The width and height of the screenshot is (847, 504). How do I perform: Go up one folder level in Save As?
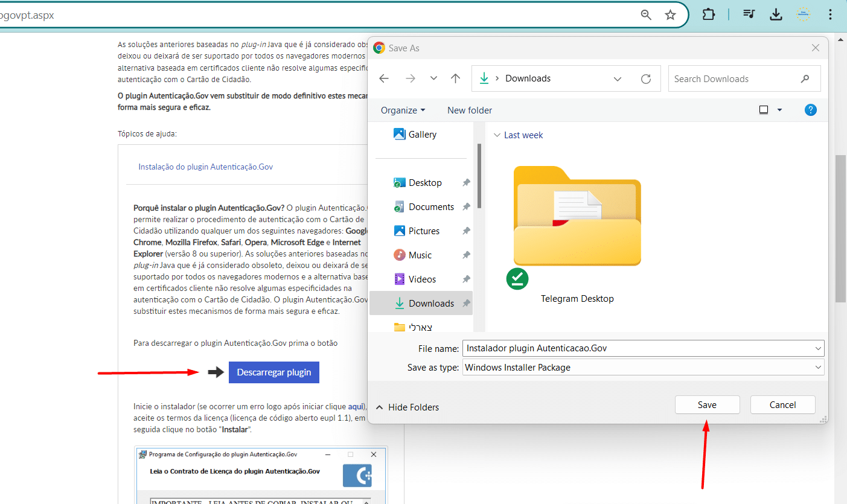[x=456, y=78]
